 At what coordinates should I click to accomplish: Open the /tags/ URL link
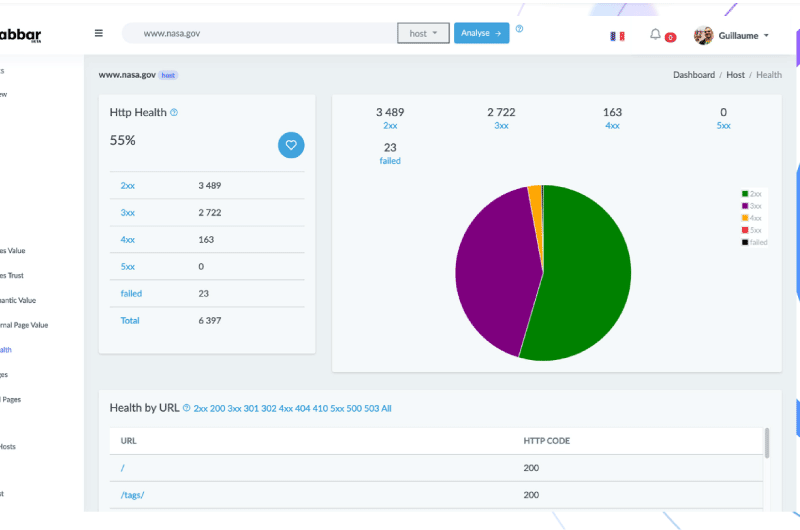(x=132, y=495)
